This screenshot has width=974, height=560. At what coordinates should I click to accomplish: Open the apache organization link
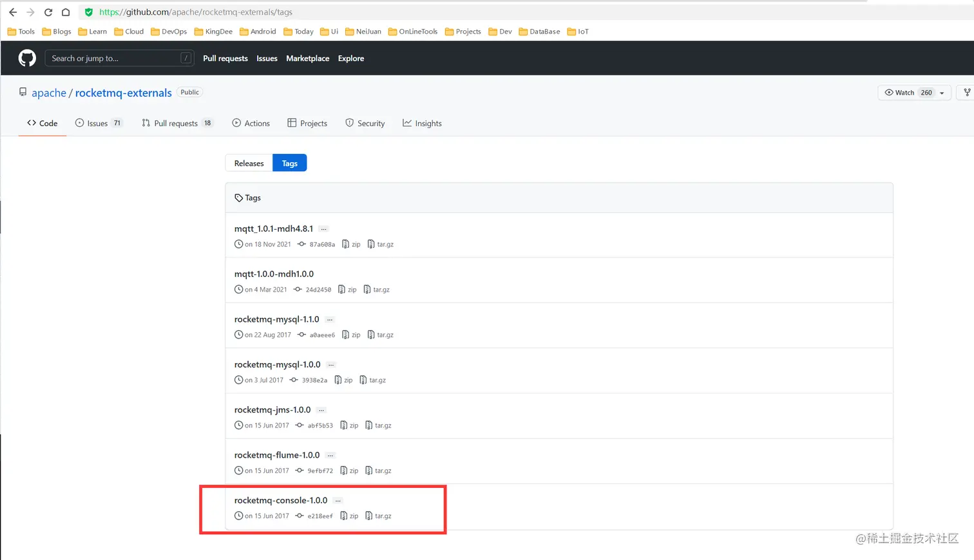pyautogui.click(x=49, y=93)
